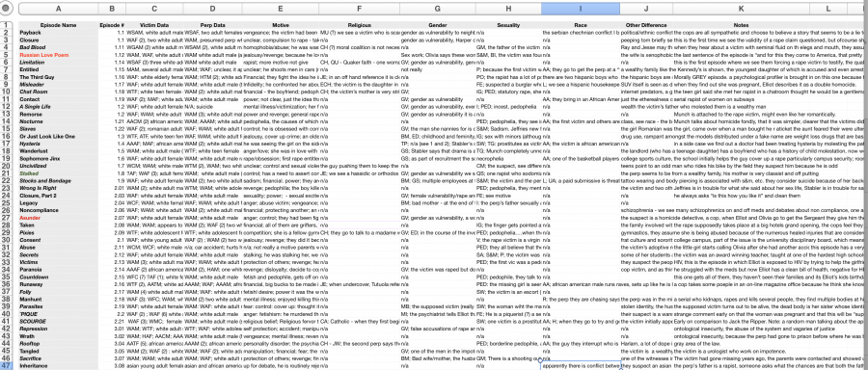Screen dimensions: 868x370
Task: Select the Race header cell
Action: point(581,25)
